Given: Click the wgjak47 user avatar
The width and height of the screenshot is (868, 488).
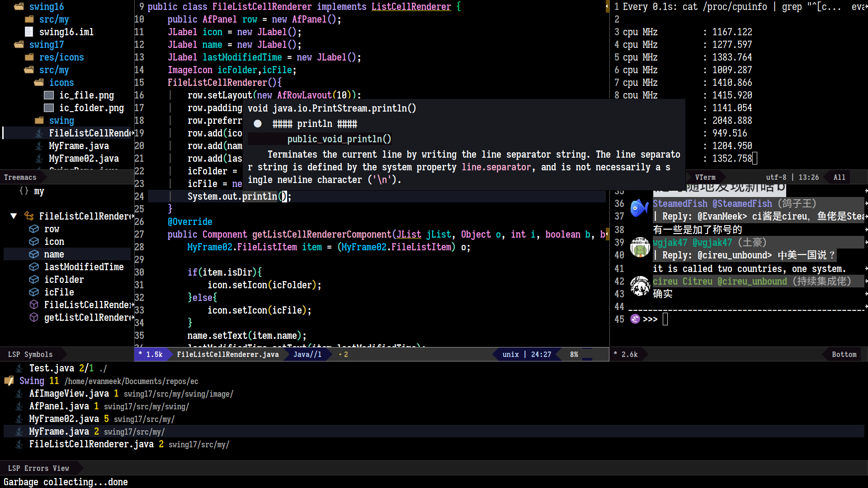Looking at the screenshot, I should tap(640, 247).
